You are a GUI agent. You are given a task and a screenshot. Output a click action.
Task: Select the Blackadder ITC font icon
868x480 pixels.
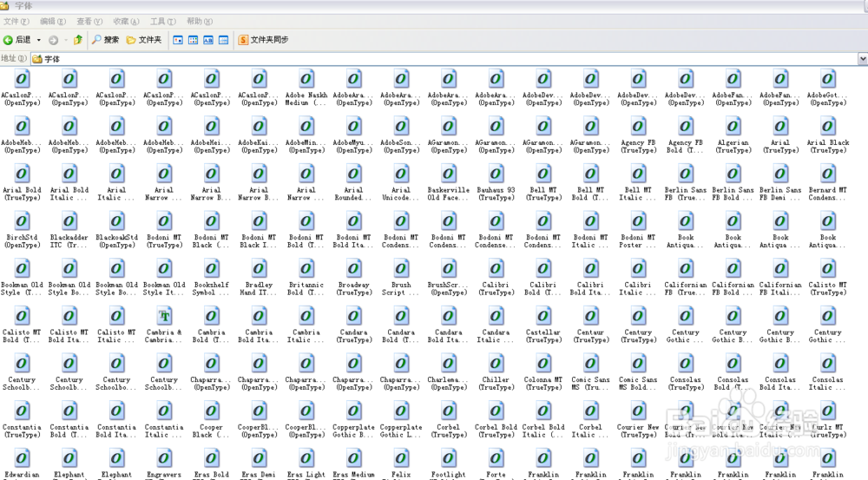[x=69, y=221]
